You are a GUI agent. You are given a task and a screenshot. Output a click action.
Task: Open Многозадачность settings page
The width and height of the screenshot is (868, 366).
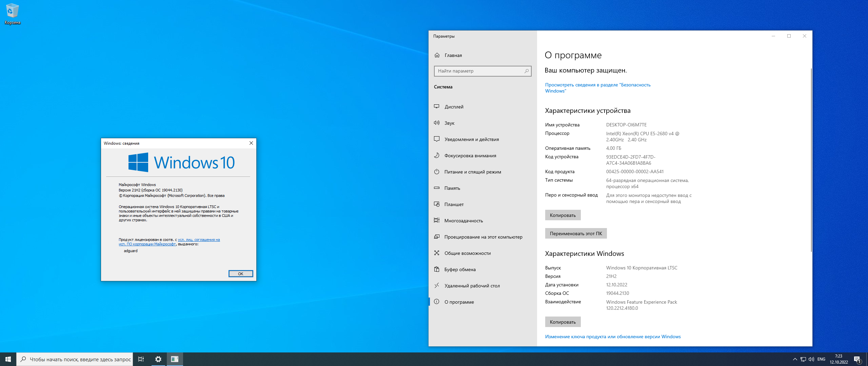click(463, 221)
